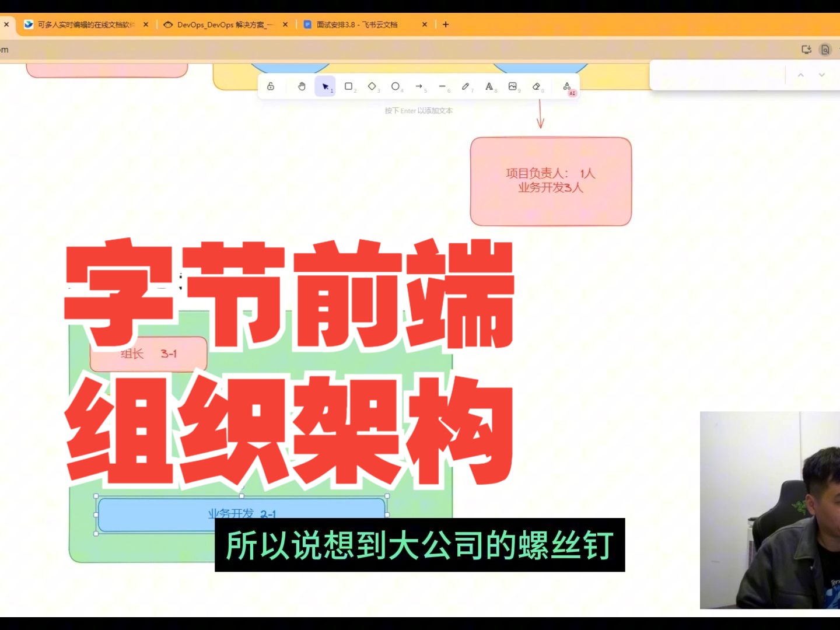Click inside the find search field
This screenshot has width=840, height=630.
(x=717, y=75)
